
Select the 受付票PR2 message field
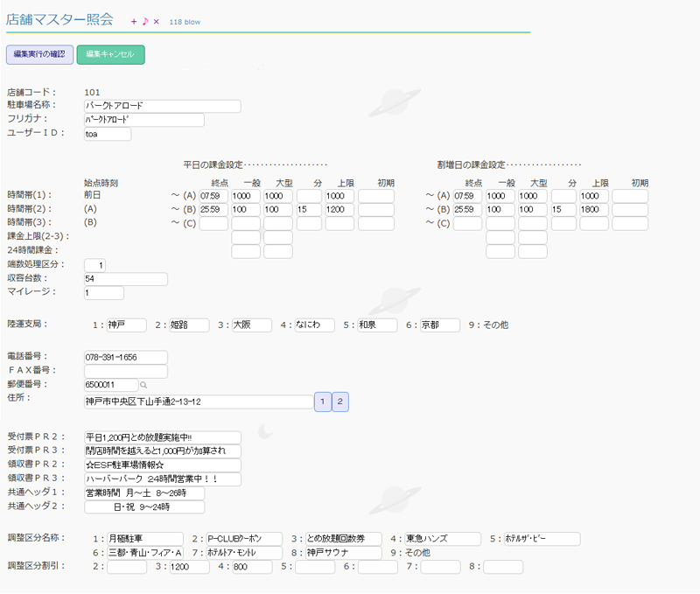161,437
